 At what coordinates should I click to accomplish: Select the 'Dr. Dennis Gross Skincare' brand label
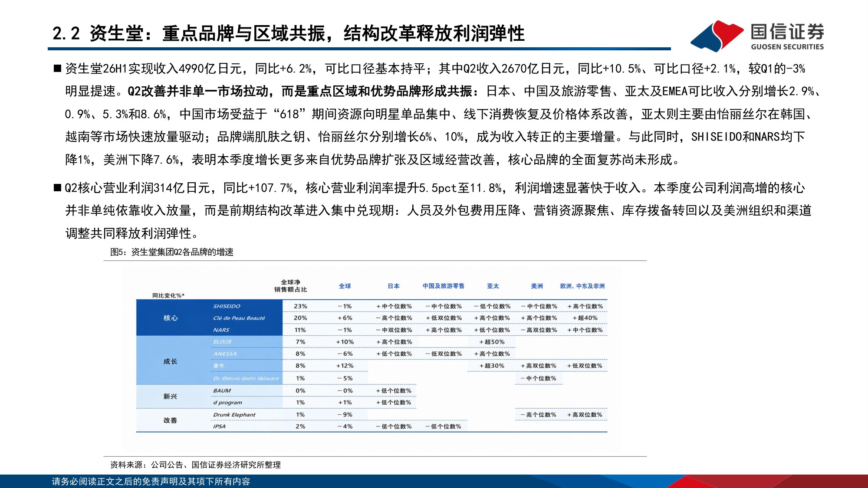coord(246,378)
